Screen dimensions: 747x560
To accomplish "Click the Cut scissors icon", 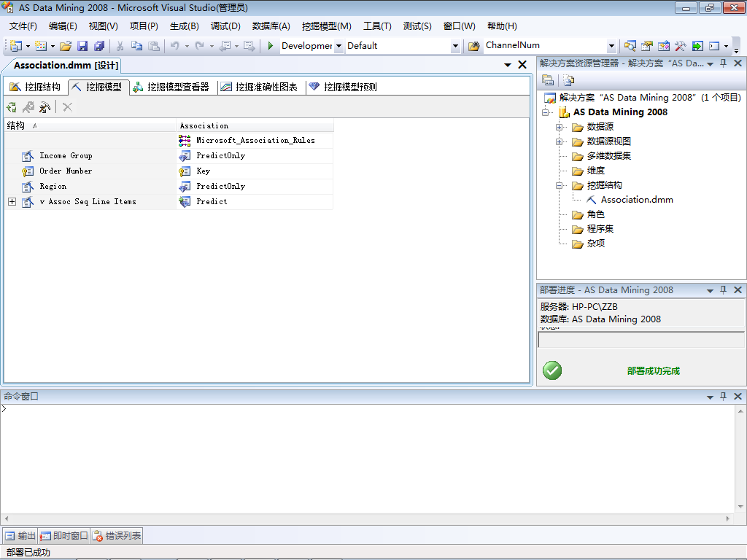I will click(x=120, y=46).
